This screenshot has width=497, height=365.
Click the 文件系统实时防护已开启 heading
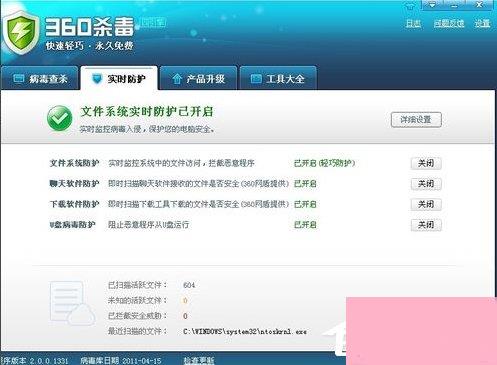147,112
